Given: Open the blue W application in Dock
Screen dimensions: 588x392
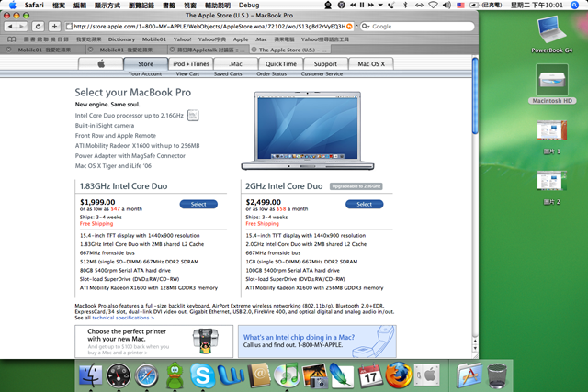Looking at the screenshot, I should [x=231, y=375].
